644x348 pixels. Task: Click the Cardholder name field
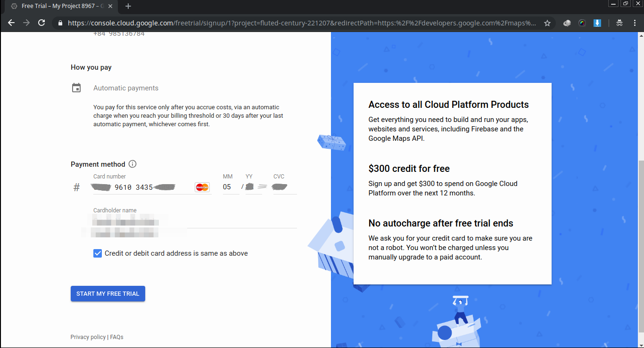(x=195, y=221)
